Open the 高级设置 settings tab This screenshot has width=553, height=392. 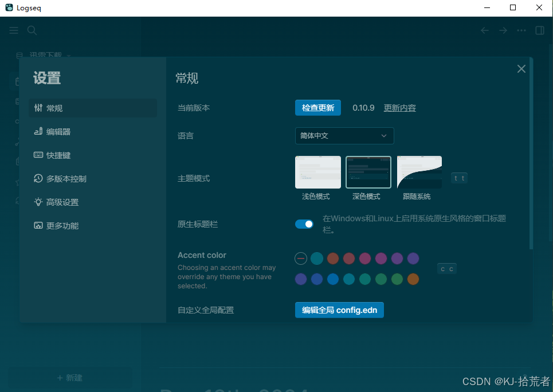(x=93, y=202)
